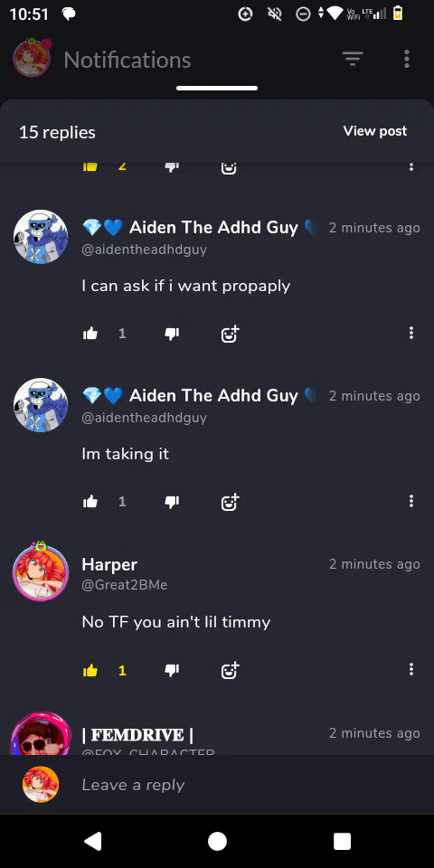Open Harper's profile avatar in replies

(x=41, y=571)
